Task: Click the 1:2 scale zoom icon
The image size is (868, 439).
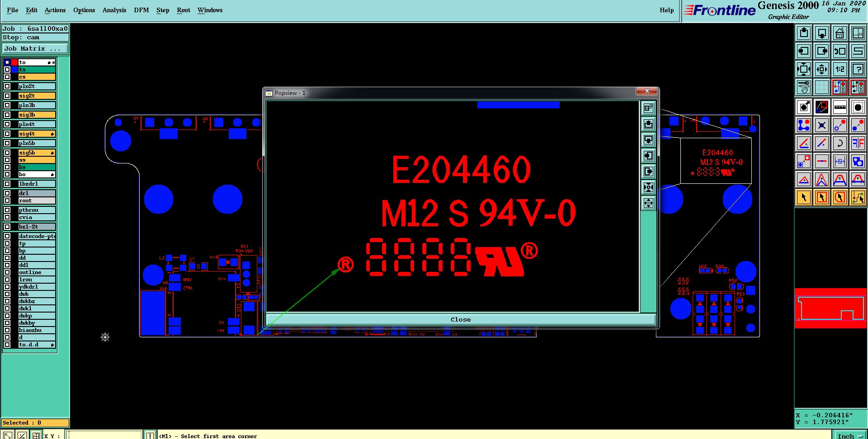Action: point(840,69)
